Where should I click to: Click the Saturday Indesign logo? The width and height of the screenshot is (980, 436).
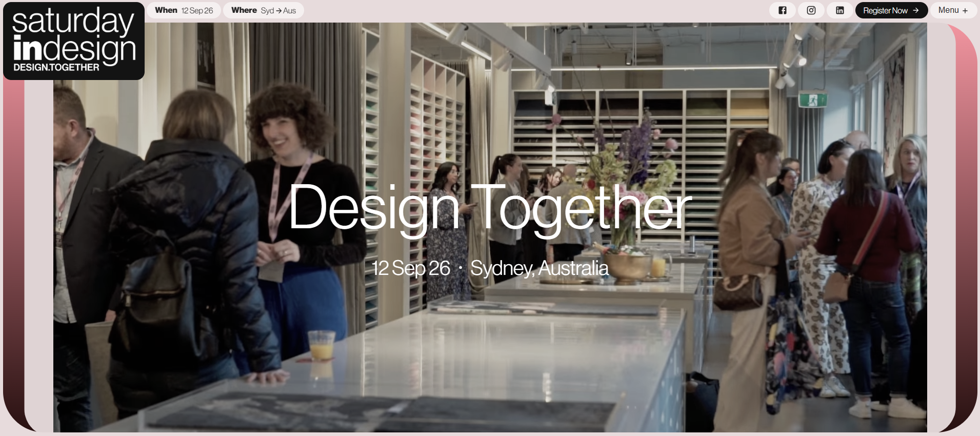pos(74,41)
